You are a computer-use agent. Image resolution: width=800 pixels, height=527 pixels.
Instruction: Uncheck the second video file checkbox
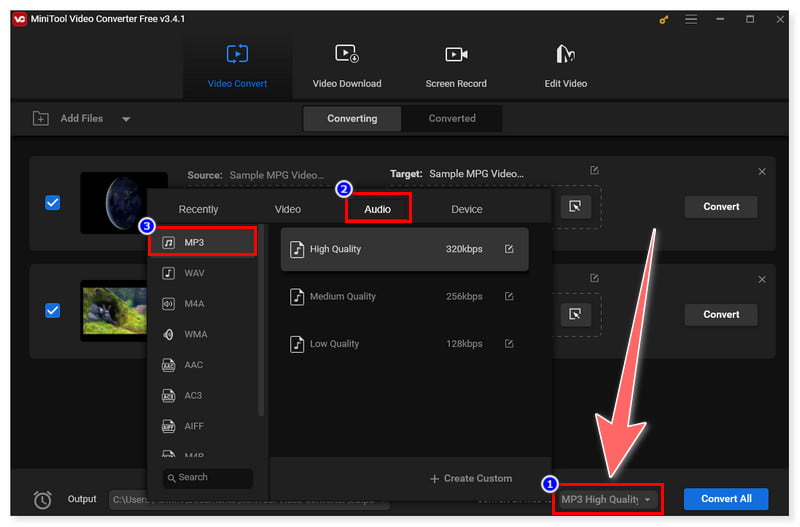pos(53,310)
